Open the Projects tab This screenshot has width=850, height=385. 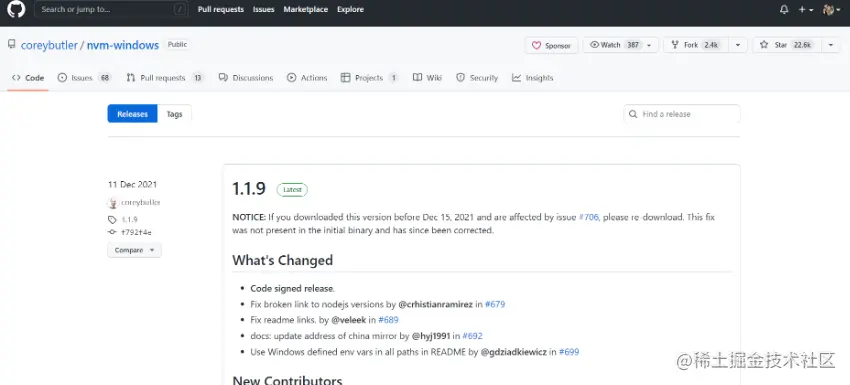coord(369,78)
